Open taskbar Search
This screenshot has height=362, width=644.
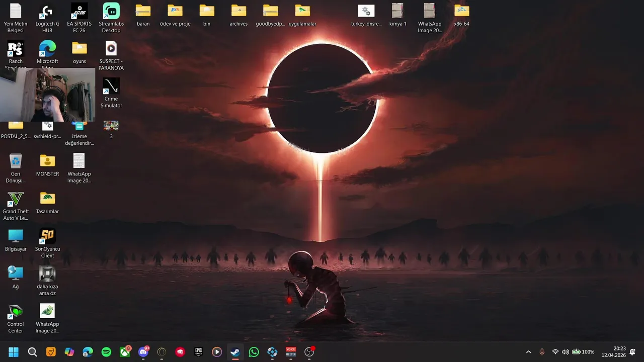(32, 352)
